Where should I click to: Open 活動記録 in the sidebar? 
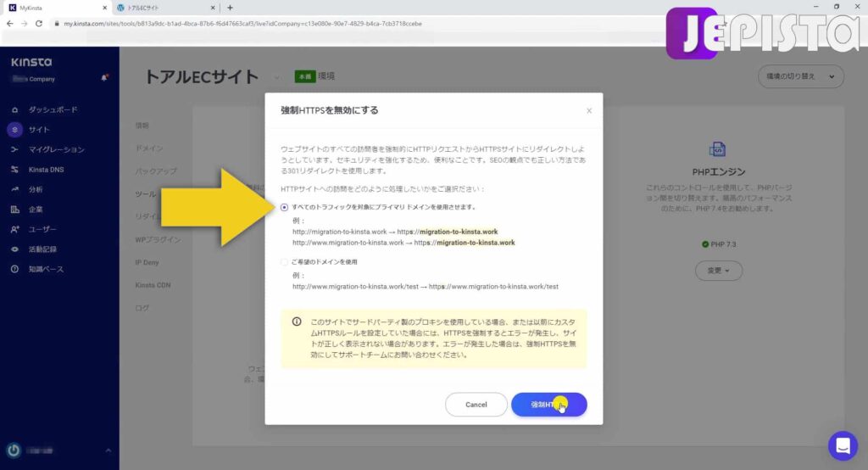click(42, 249)
